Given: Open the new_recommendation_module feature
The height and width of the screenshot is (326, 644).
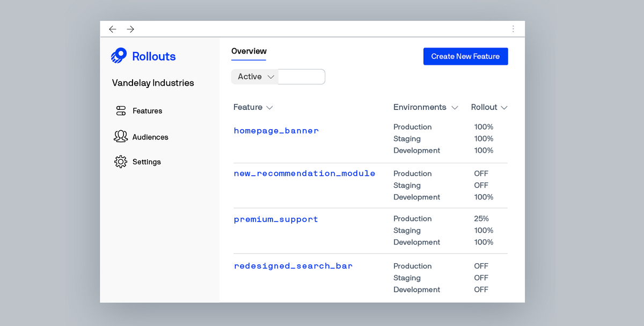Looking at the screenshot, I should pos(304,174).
